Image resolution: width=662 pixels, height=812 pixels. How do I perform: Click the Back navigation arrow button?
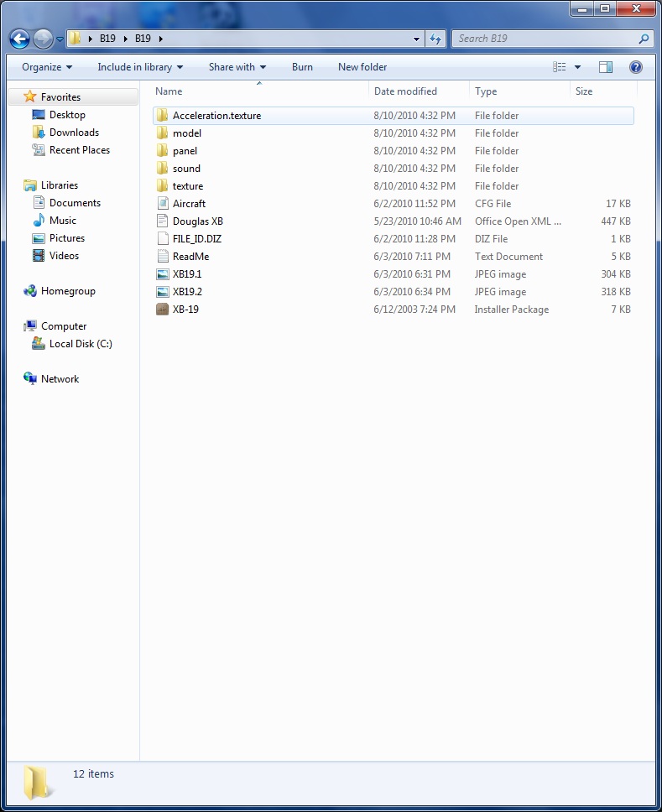(19, 39)
